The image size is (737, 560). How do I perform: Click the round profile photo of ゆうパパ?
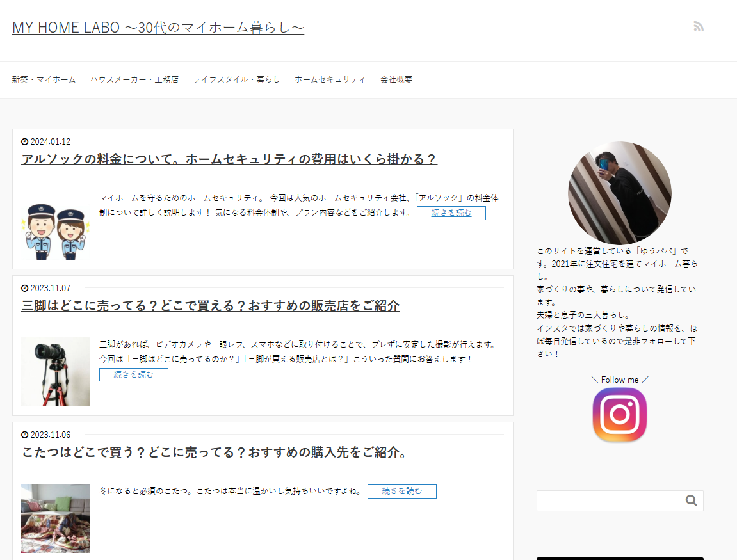pos(619,193)
